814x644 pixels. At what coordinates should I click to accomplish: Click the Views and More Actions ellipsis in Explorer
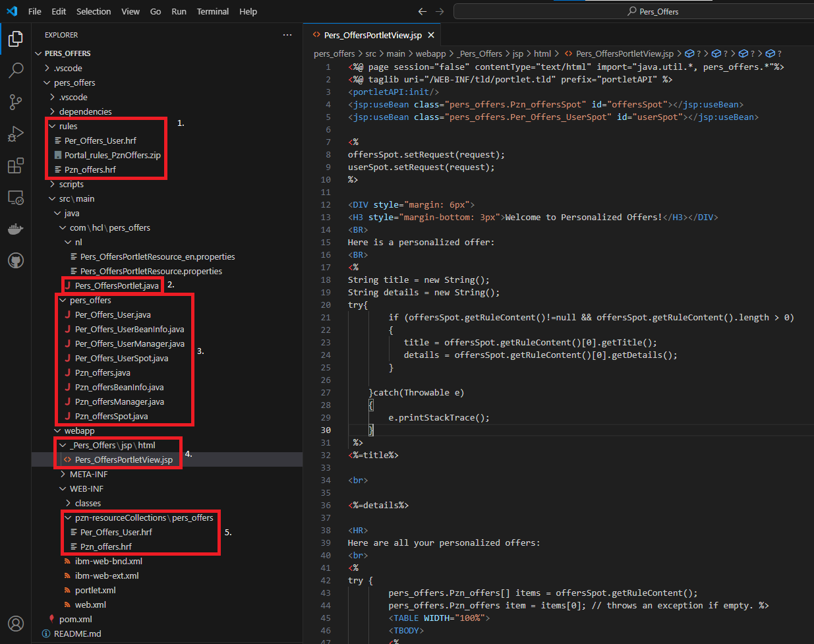tap(287, 34)
